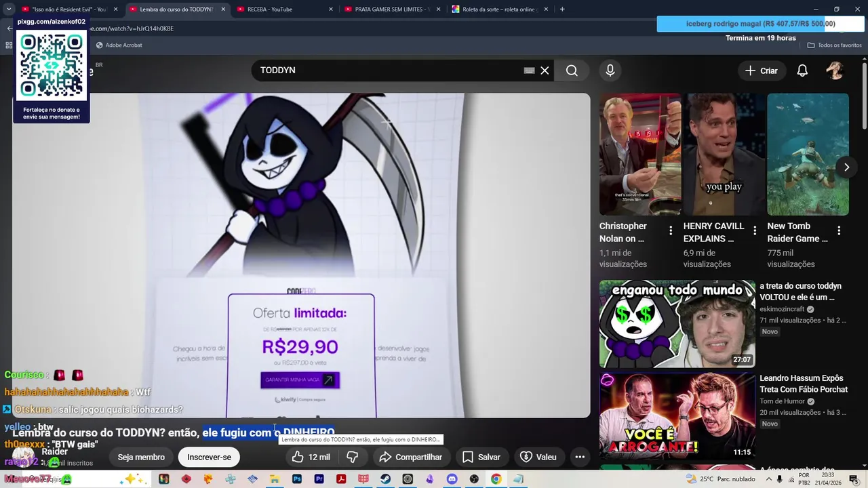This screenshot has height=488, width=868.
Task: Open File Explorer from the taskbar
Action: (x=275, y=479)
